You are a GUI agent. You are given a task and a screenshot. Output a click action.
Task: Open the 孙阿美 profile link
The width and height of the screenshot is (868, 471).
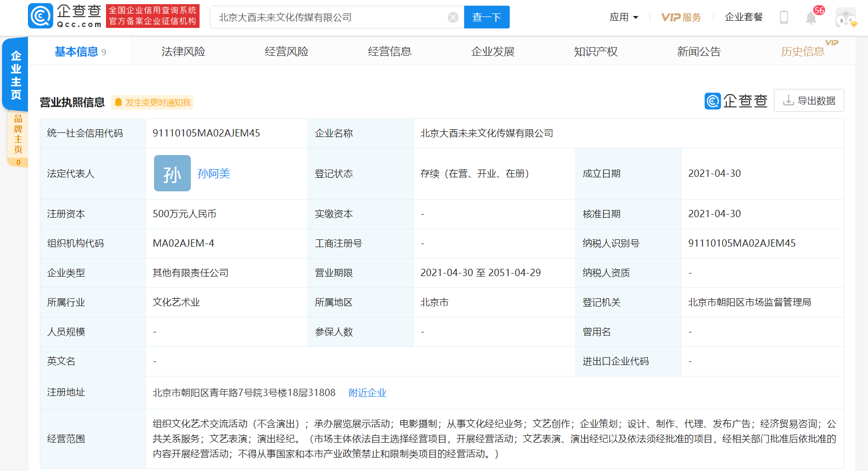[214, 173]
